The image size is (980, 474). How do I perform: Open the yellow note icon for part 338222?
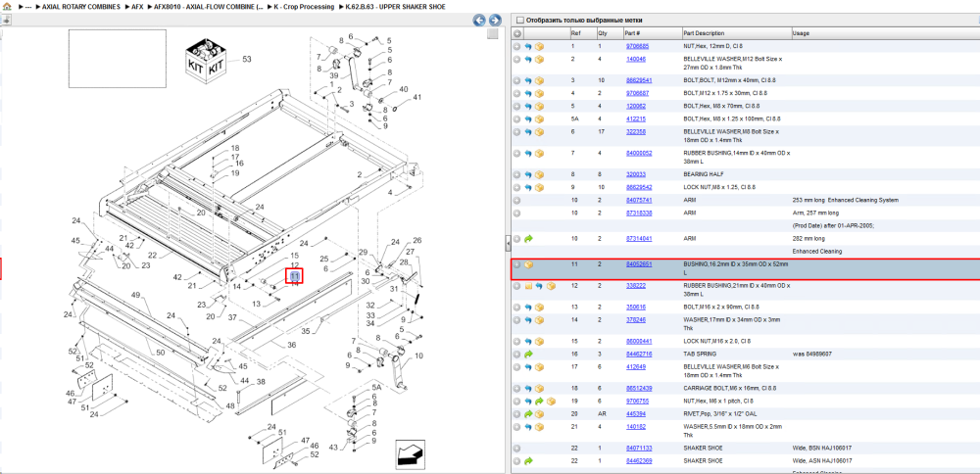(x=528, y=286)
